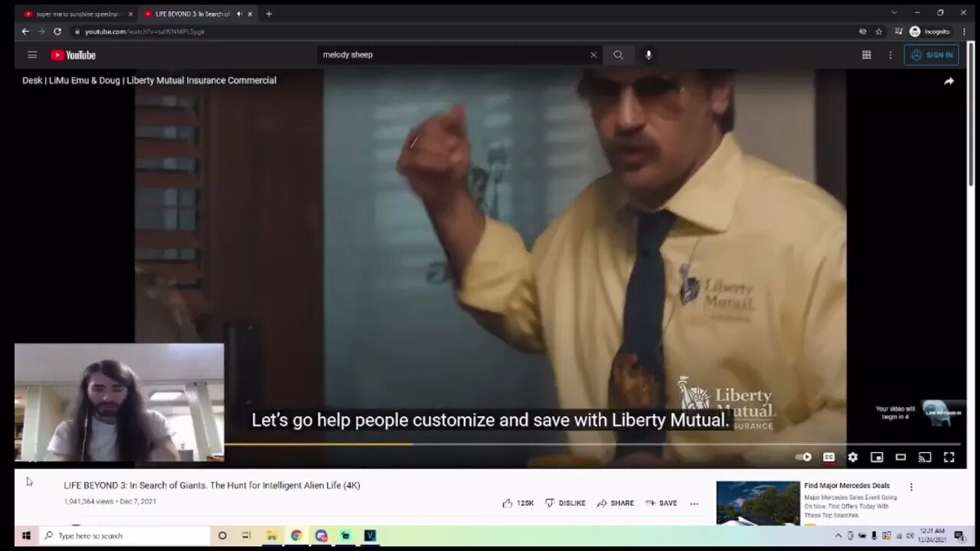Click the Mercedes ad thumbnail
Viewport: 980px width, 551px height.
pyautogui.click(x=758, y=502)
